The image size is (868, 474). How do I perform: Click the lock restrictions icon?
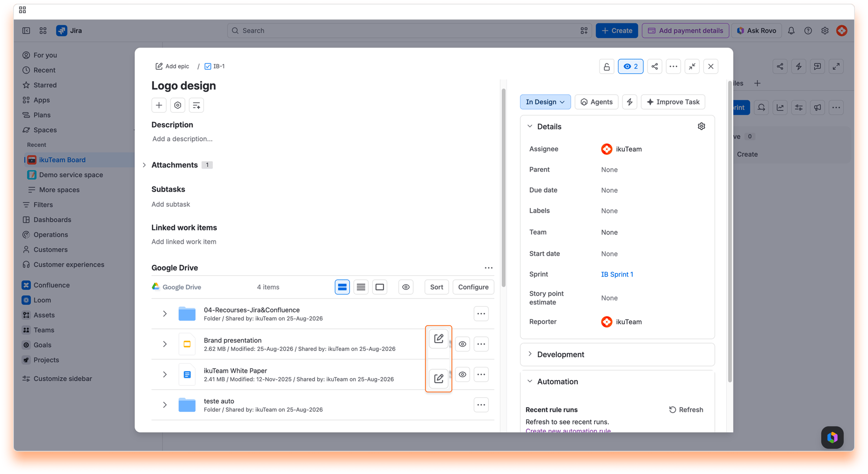(607, 66)
